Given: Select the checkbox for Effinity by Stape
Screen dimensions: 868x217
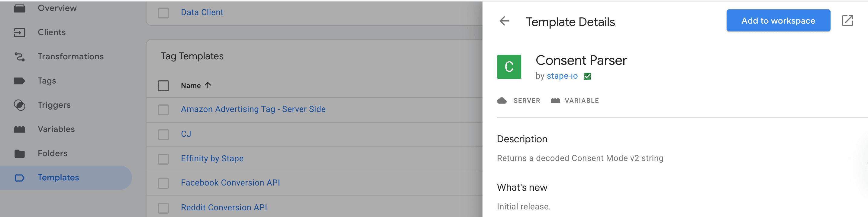Looking at the screenshot, I should click(163, 159).
